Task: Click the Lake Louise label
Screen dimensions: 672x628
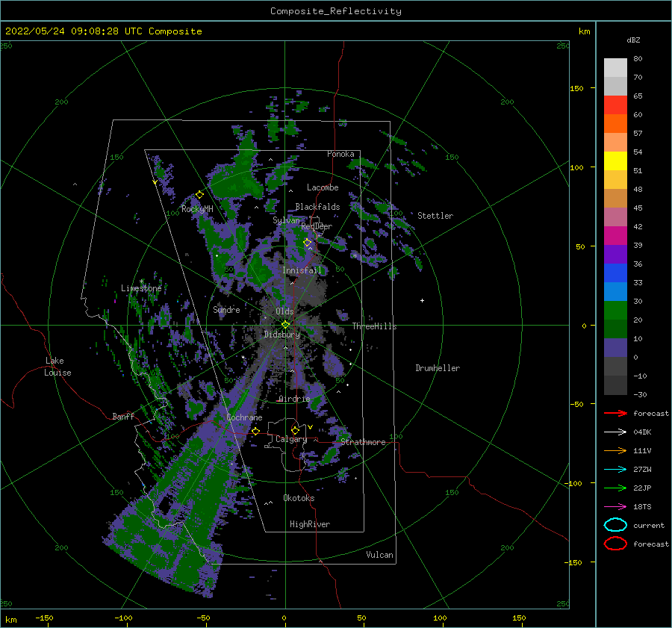Action: [57, 367]
